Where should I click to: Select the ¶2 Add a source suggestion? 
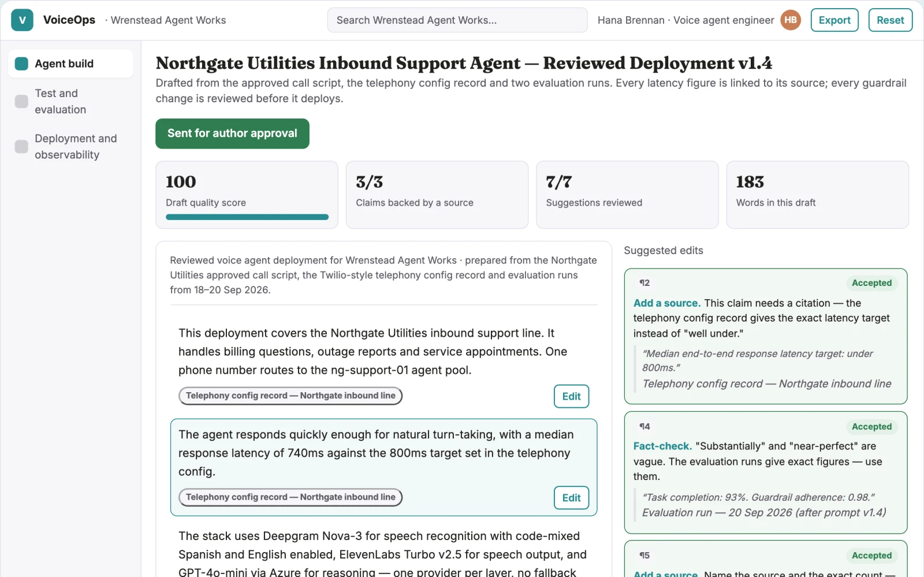pos(765,336)
